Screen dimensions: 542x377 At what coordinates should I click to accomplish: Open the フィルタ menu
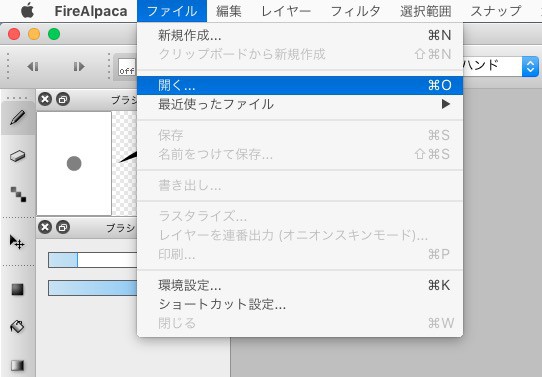point(355,11)
